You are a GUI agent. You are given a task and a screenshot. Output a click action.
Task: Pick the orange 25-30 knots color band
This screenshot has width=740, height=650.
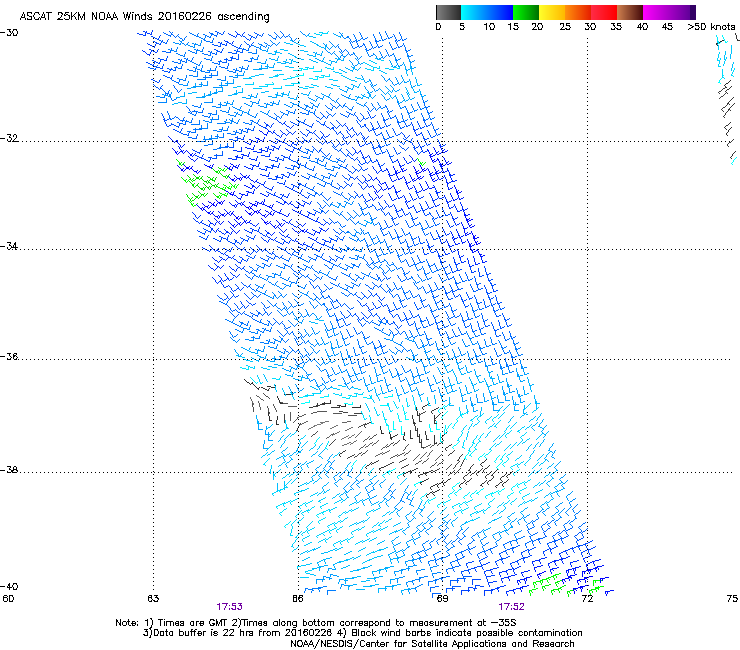pyautogui.click(x=578, y=12)
